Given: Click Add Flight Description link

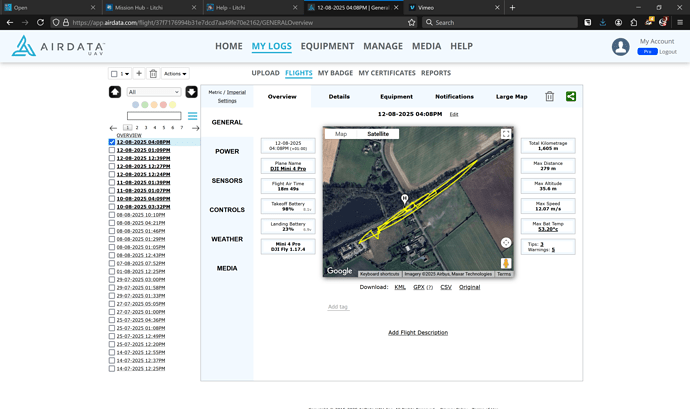Looking at the screenshot, I should (418, 332).
